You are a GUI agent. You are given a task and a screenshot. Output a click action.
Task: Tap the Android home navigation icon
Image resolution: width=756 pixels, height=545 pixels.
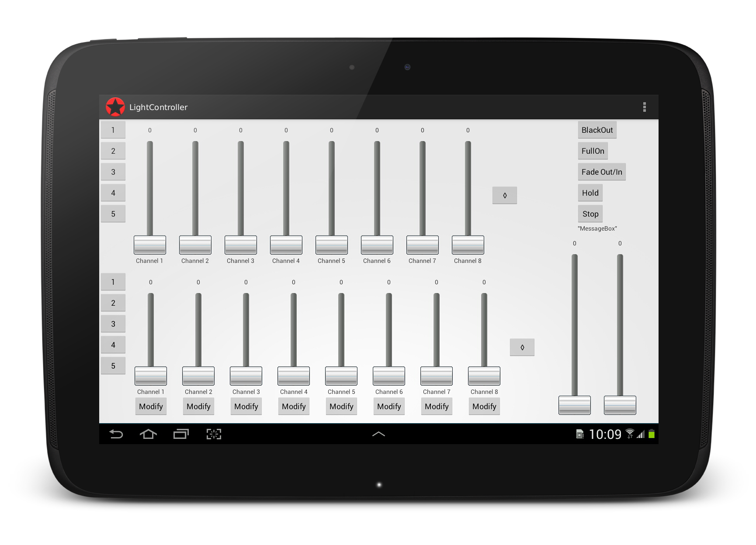148,434
